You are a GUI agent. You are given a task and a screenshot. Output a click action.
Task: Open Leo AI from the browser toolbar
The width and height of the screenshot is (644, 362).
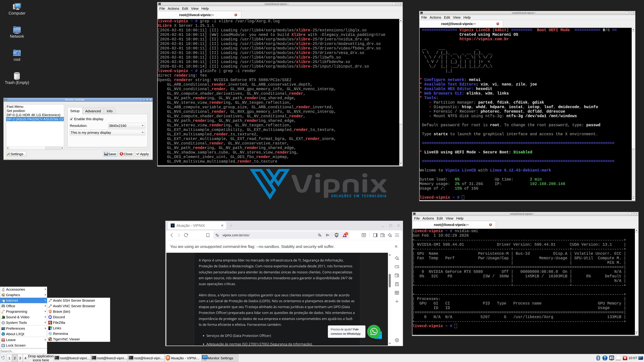point(390,235)
